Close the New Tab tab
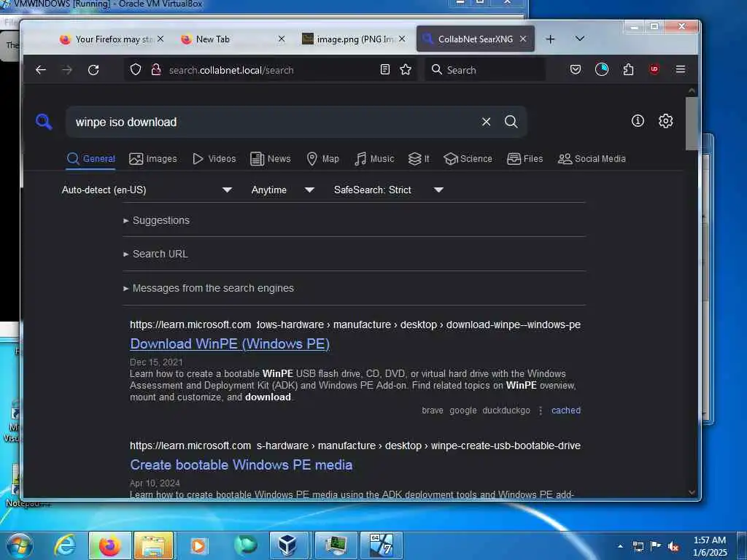747x560 pixels. 282,39
